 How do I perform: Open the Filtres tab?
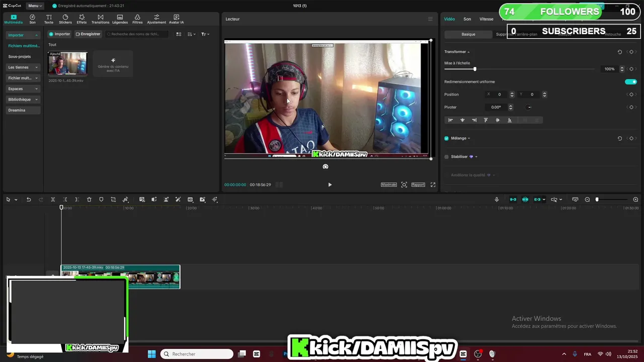point(137,19)
